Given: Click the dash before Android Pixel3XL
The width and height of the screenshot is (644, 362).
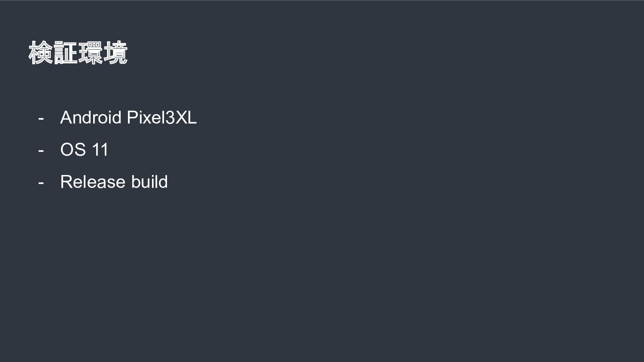Looking at the screenshot, I should [x=41, y=118].
